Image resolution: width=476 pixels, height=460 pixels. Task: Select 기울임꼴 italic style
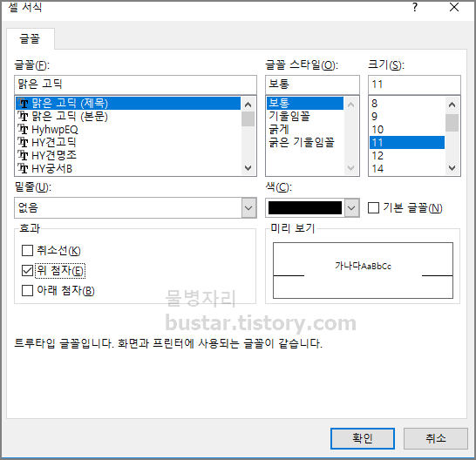point(305,116)
